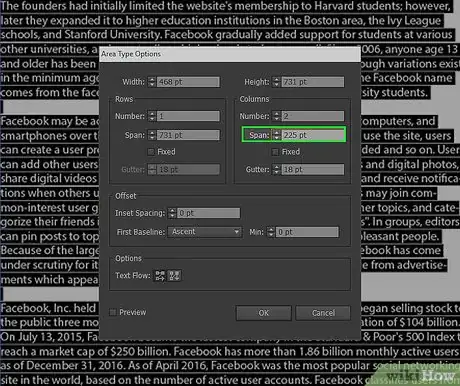
Task: Adjust the Width stepper arrows
Action: pyautogui.click(x=152, y=82)
